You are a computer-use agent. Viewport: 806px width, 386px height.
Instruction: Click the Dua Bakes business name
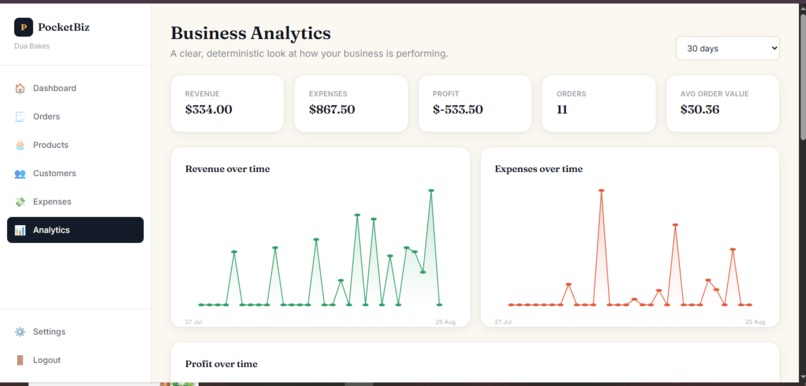pyautogui.click(x=32, y=46)
